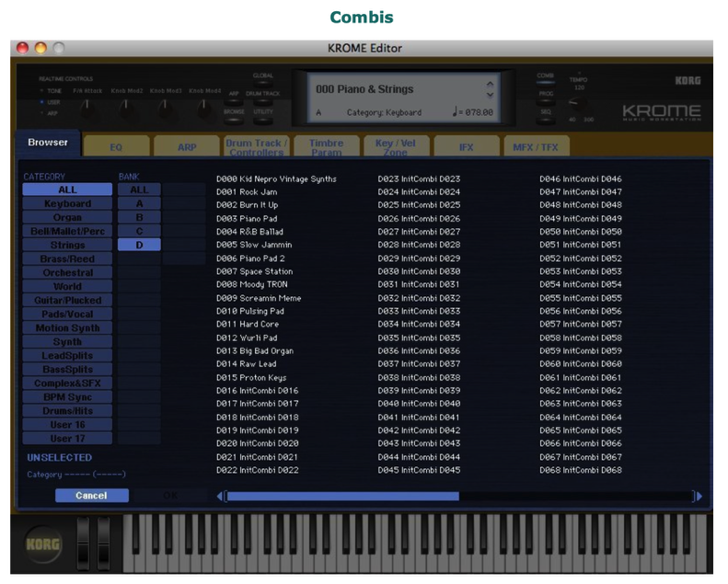728x584 pixels.
Task: Open the Browser tab
Action: click(48, 143)
